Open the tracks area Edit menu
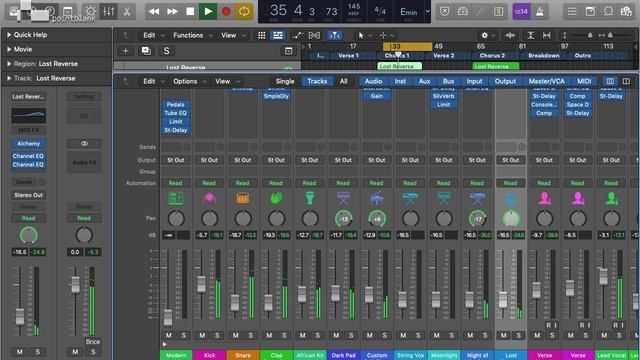This screenshot has width=640, height=360. point(153,36)
